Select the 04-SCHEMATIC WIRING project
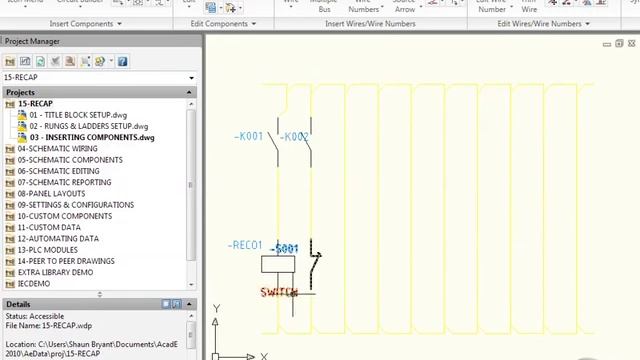 [x=58, y=149]
